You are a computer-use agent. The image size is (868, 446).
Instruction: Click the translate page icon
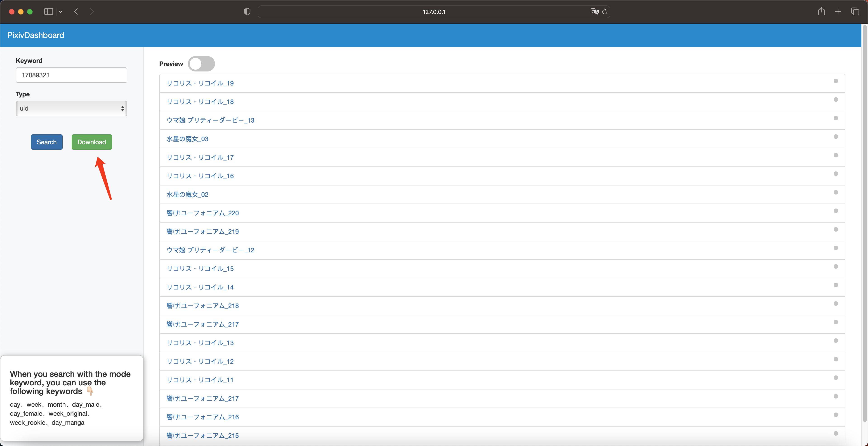tap(594, 12)
